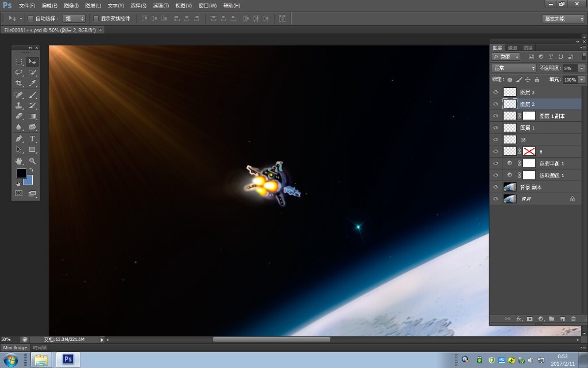Viewport: 588px width, 368px height.
Task: Open the auto-select 组 dropdown
Action: click(x=74, y=18)
